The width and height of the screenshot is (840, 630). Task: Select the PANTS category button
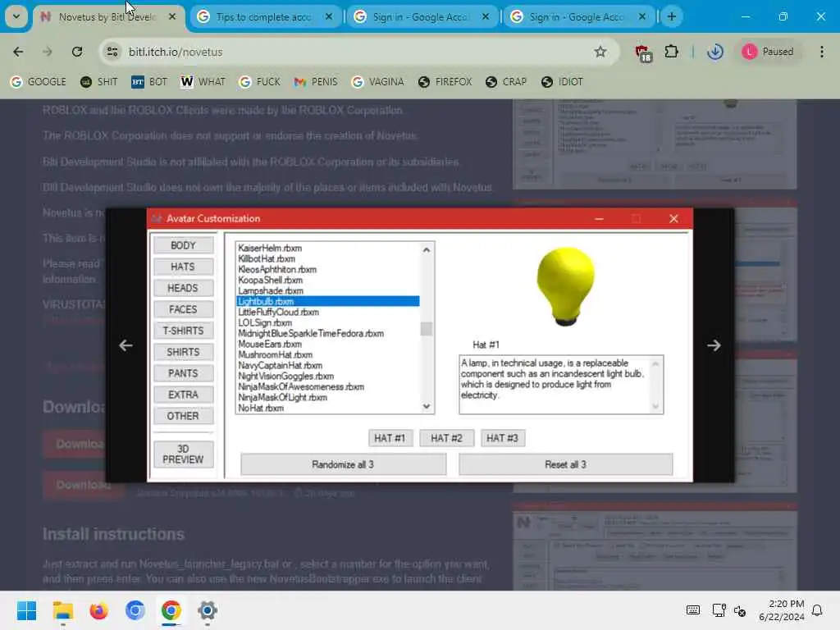(x=183, y=373)
